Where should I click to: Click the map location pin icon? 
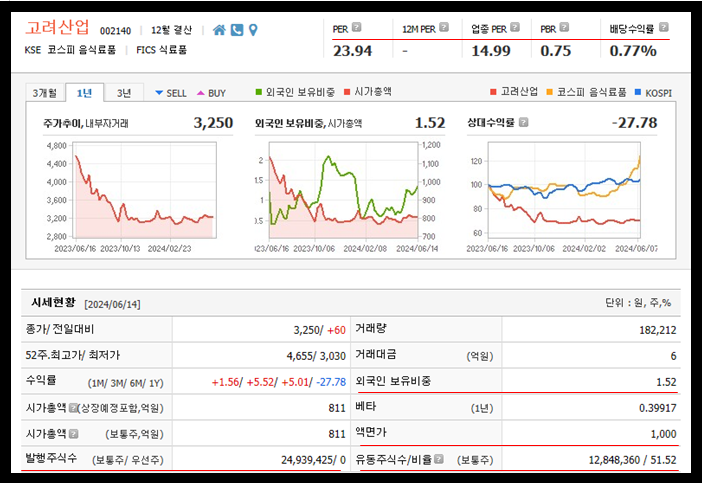tap(253, 30)
